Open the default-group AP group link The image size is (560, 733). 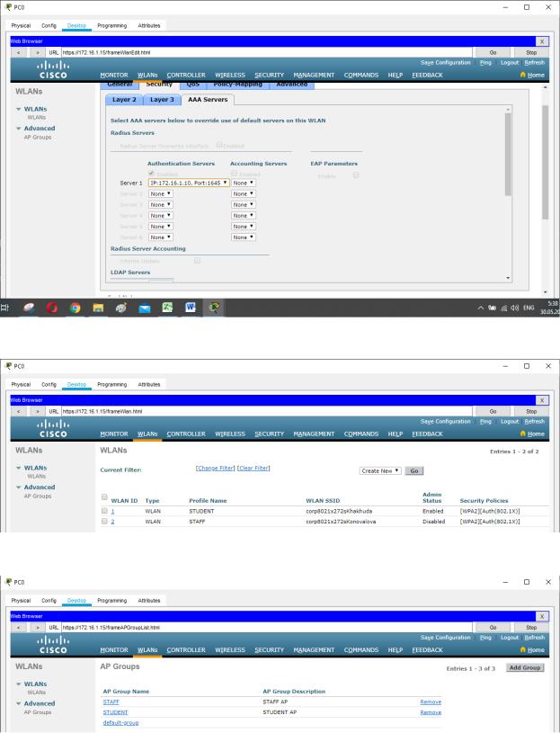[121, 721]
